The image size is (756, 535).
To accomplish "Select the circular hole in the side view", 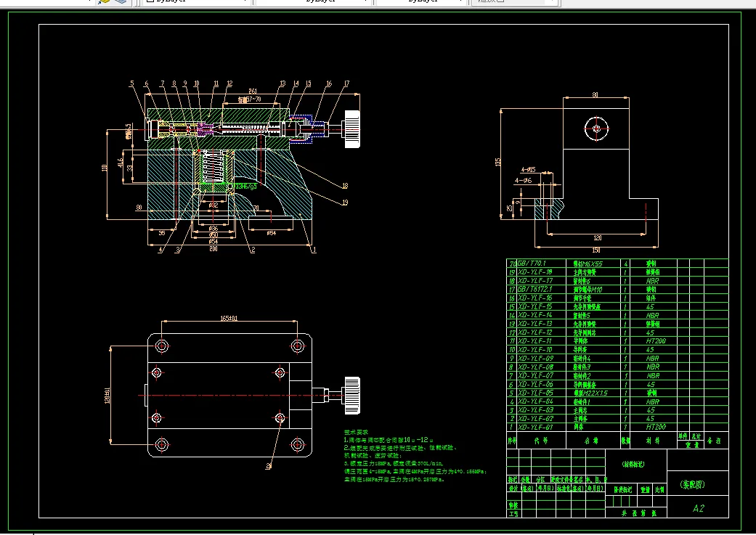I will pos(596,128).
